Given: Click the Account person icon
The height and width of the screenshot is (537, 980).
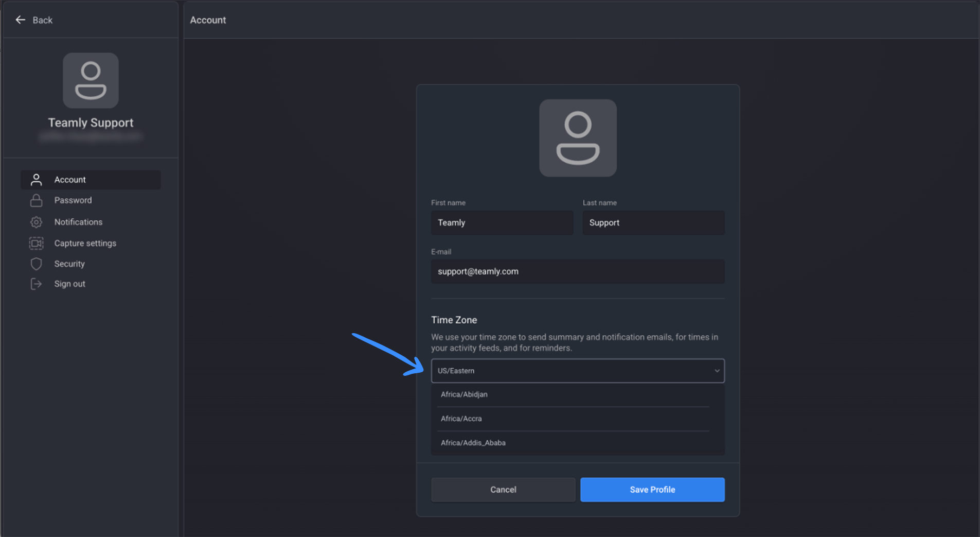Looking at the screenshot, I should click(36, 180).
